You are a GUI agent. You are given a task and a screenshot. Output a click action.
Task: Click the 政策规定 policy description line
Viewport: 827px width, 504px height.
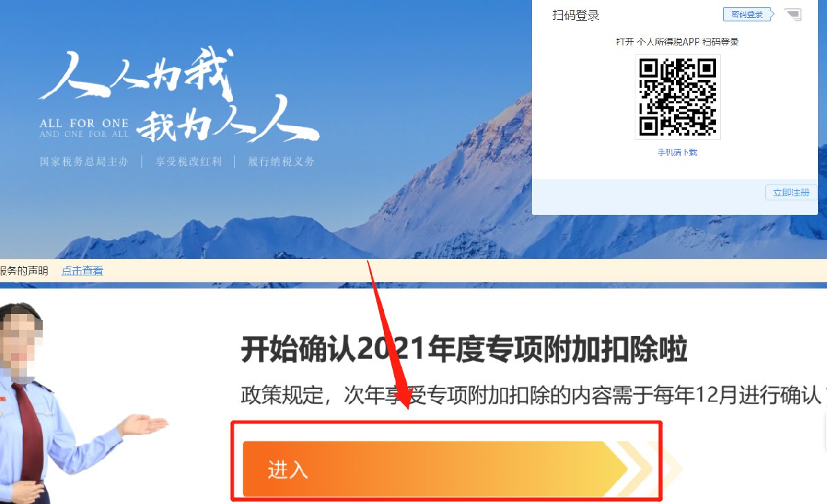pyautogui.click(x=531, y=396)
